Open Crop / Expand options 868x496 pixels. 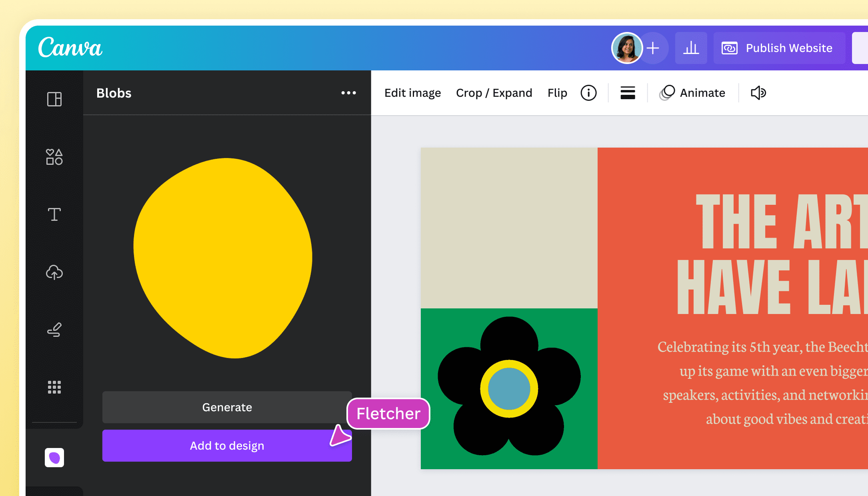tap(494, 93)
